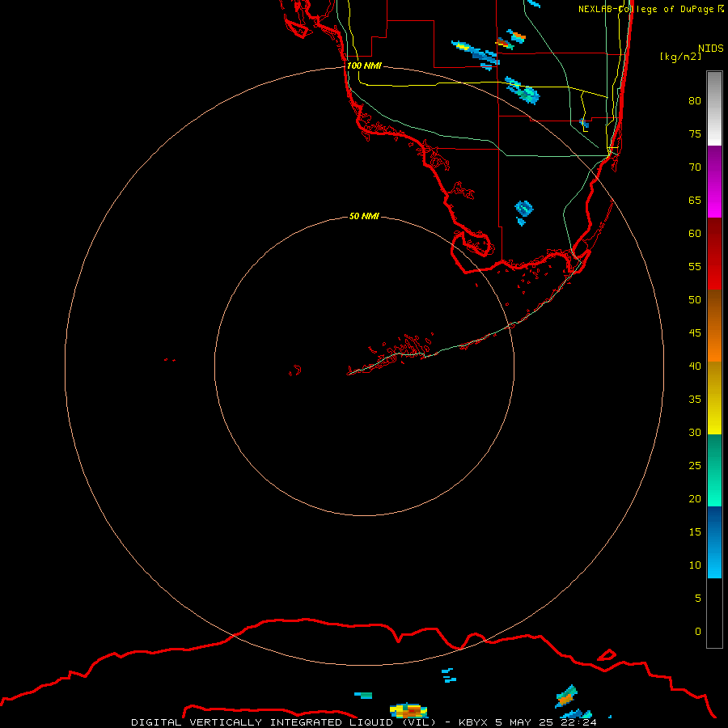Select the 100 NMI range ring label

(364, 66)
